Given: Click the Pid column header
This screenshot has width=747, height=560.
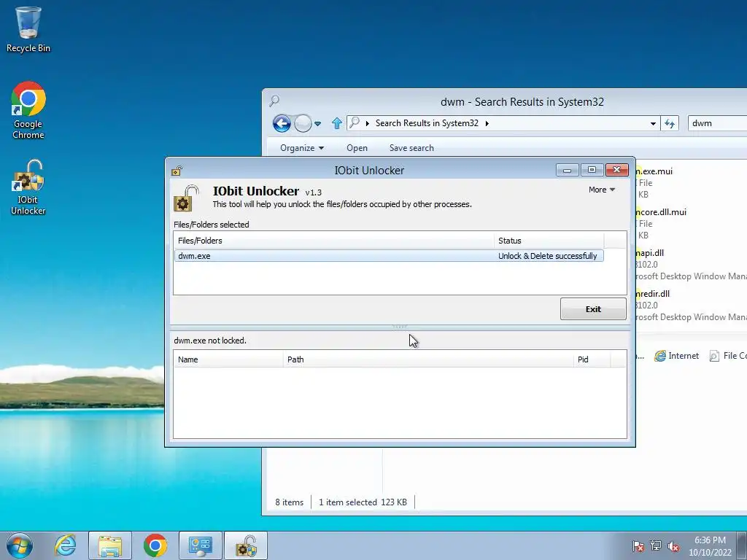Looking at the screenshot, I should click(x=592, y=359).
